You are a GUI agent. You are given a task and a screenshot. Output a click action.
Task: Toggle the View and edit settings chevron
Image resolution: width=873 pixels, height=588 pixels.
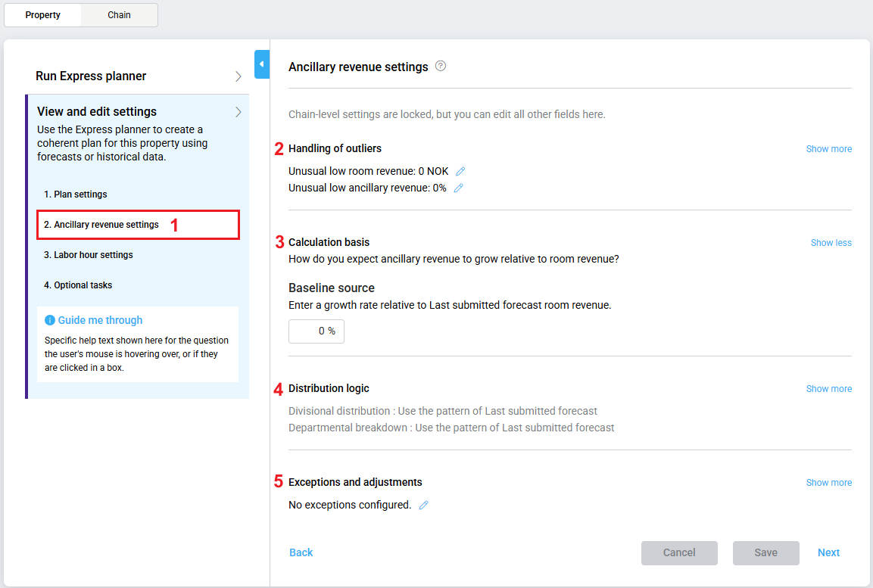[x=238, y=112]
